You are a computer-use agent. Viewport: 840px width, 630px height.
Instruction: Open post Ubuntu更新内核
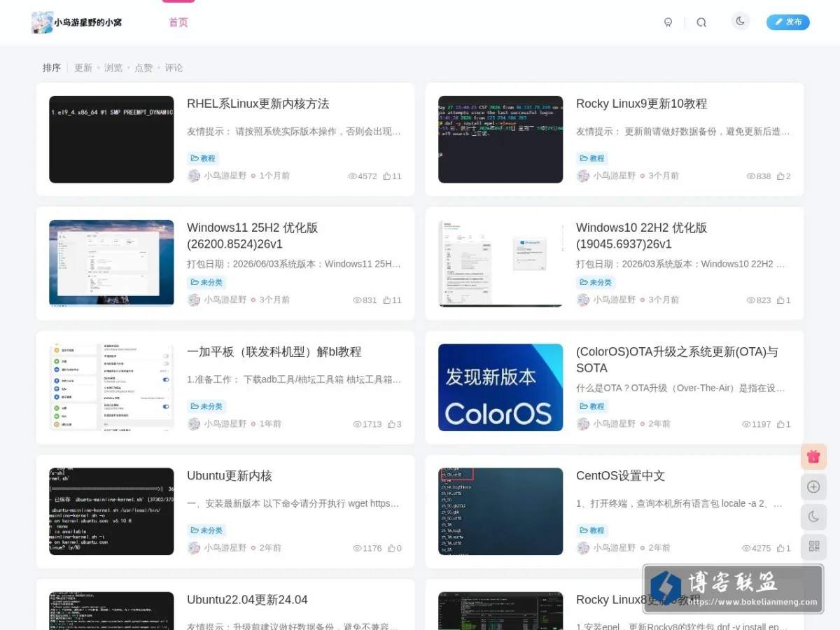tap(230, 476)
